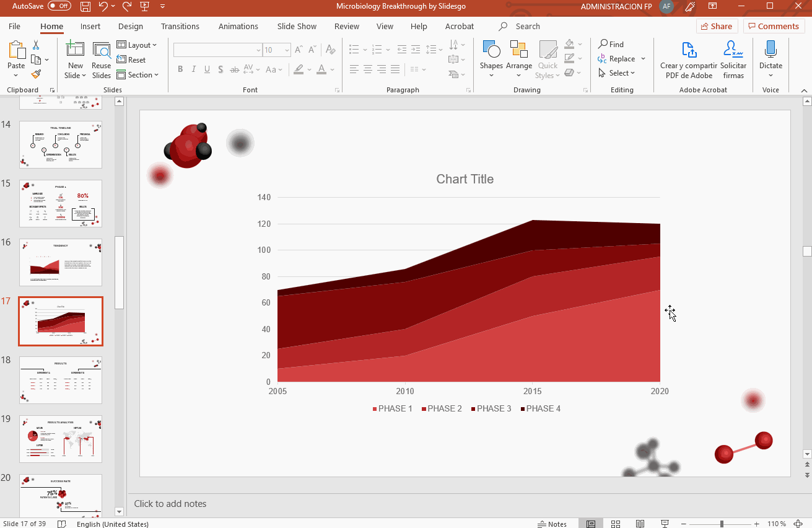The height and width of the screenshot is (528, 812).
Task: Toggle Bold formatting
Action: (180, 69)
